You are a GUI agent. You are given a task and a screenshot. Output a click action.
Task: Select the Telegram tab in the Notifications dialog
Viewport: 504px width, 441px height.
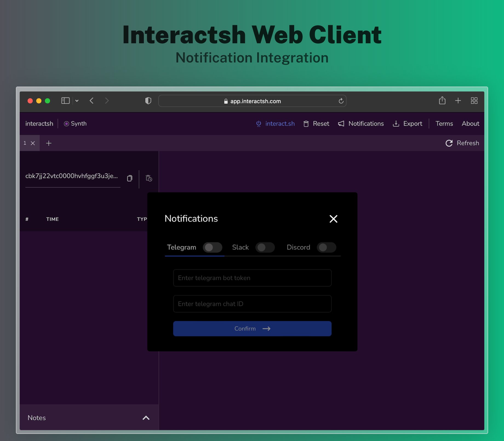pyautogui.click(x=182, y=247)
